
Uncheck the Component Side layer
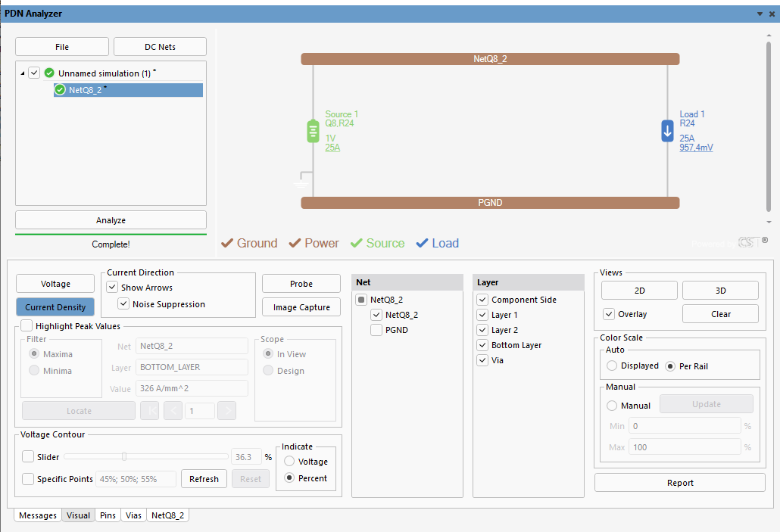click(482, 300)
